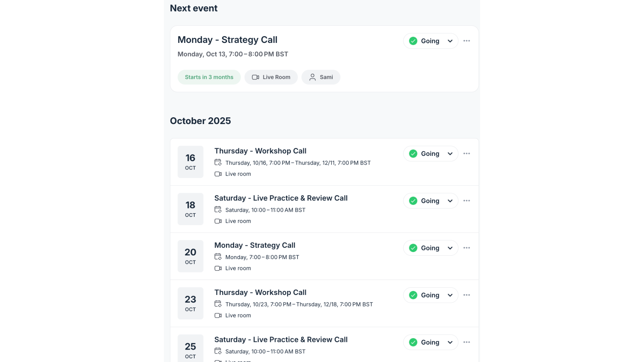Click video camera icon in Live Room chip
The image size is (644, 362).
pos(256,77)
